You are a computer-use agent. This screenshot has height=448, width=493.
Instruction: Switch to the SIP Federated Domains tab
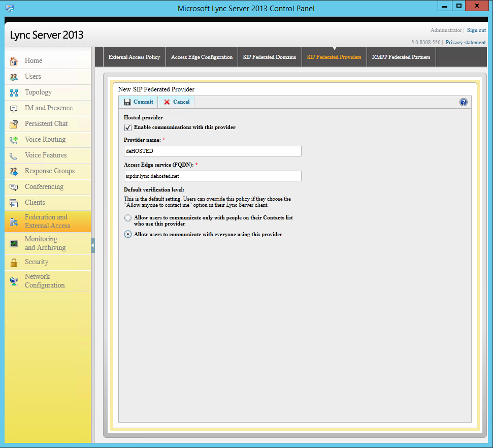pyautogui.click(x=269, y=57)
